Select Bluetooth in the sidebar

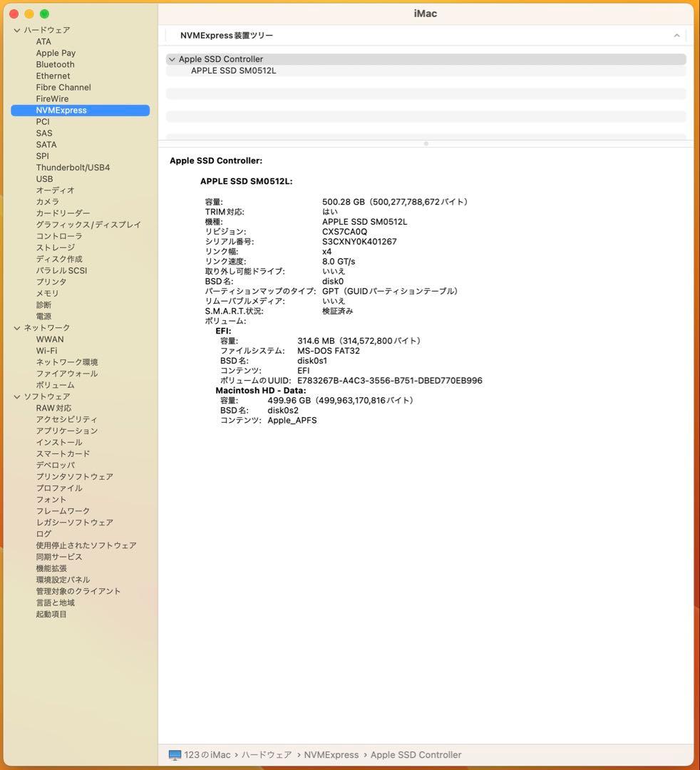click(x=55, y=64)
